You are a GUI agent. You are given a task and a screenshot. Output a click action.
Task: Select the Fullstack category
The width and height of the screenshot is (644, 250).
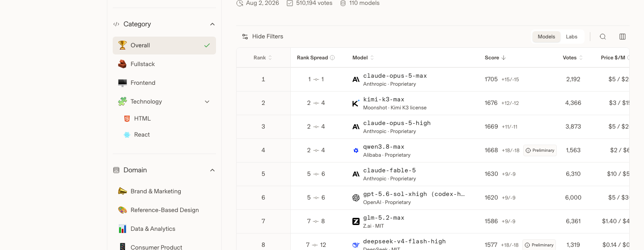point(164,64)
